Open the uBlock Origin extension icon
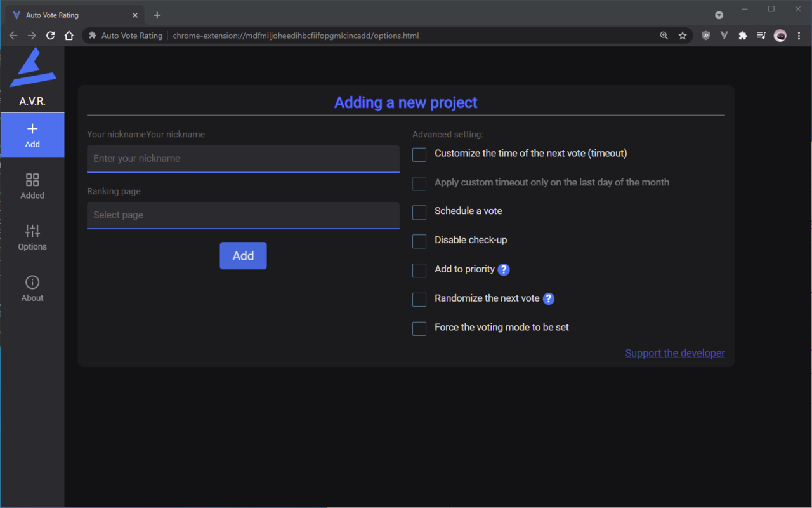Viewport: 812px width, 508px height. click(705, 36)
